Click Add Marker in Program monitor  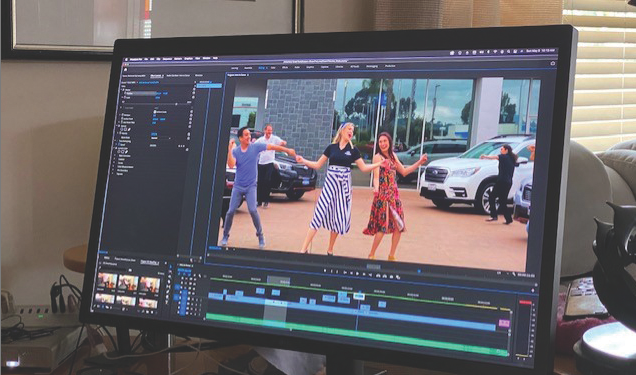pos(325,270)
